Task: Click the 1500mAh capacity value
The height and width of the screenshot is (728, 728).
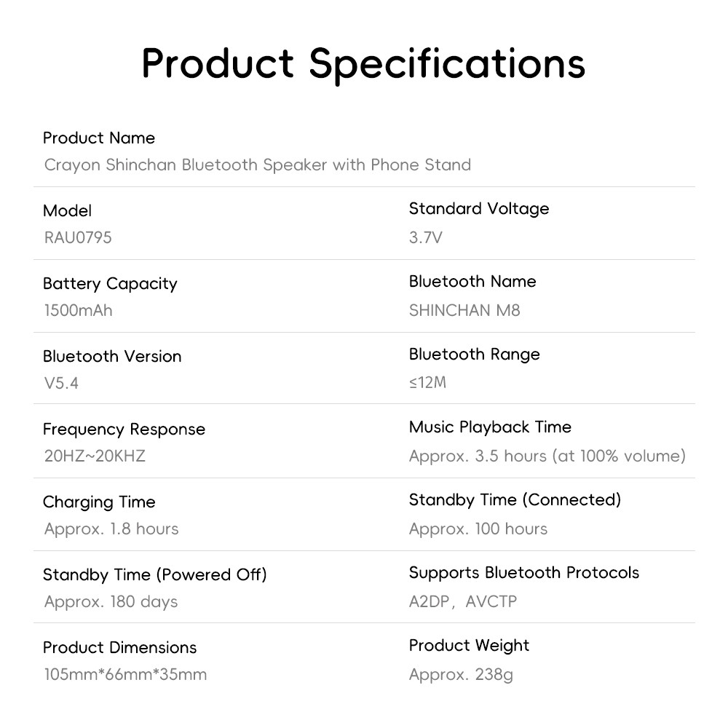Action: pos(79,310)
